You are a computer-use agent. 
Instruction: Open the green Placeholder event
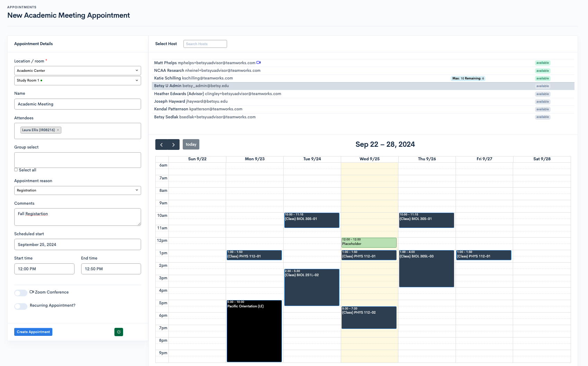pyautogui.click(x=369, y=242)
